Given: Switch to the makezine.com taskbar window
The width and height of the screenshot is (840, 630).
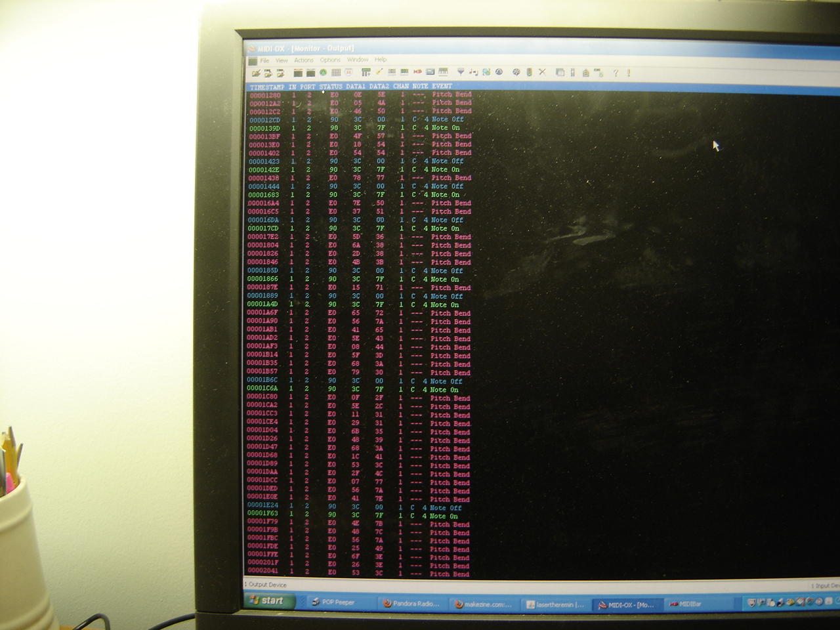Looking at the screenshot, I should 483,604.
